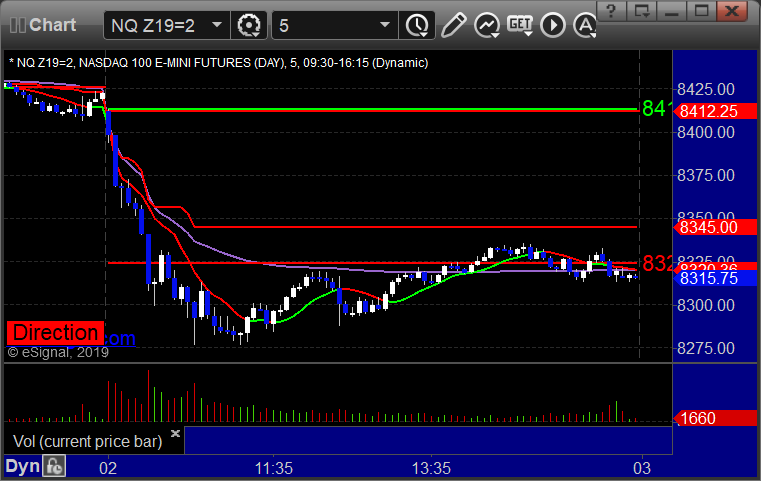
Task: Click the GET data icon
Action: (x=520, y=25)
